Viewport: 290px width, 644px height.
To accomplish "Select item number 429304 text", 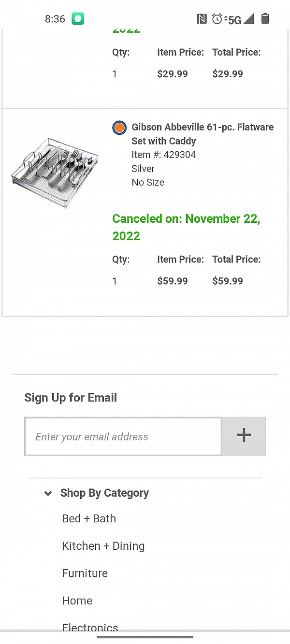I will [163, 155].
